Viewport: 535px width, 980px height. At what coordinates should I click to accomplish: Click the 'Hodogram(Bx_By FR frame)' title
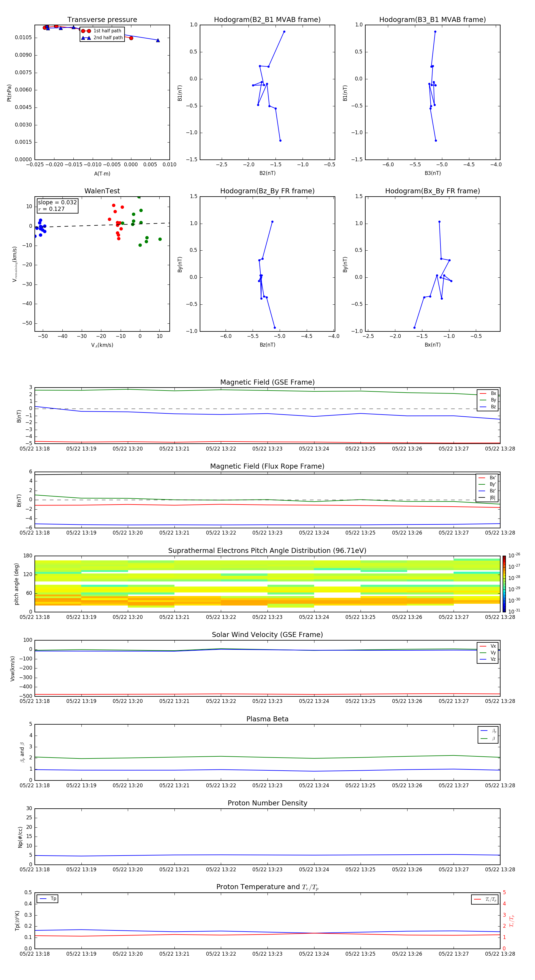[x=432, y=191]
